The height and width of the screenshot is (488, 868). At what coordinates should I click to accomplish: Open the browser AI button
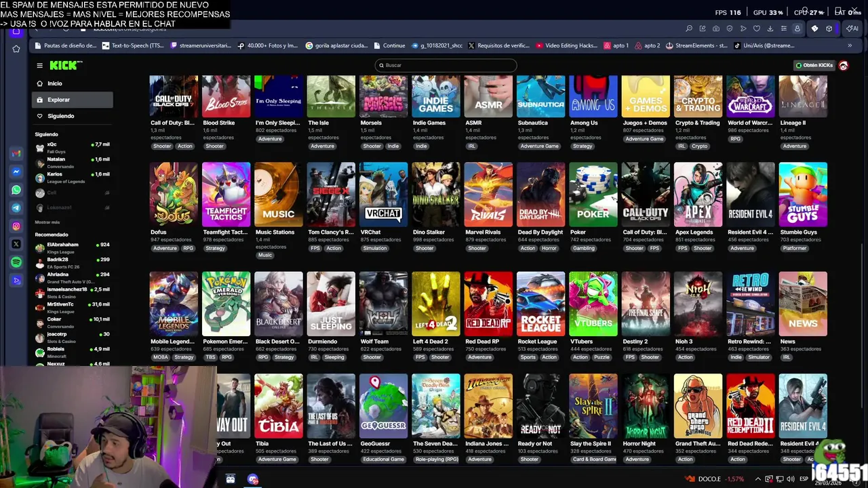pos(852,28)
